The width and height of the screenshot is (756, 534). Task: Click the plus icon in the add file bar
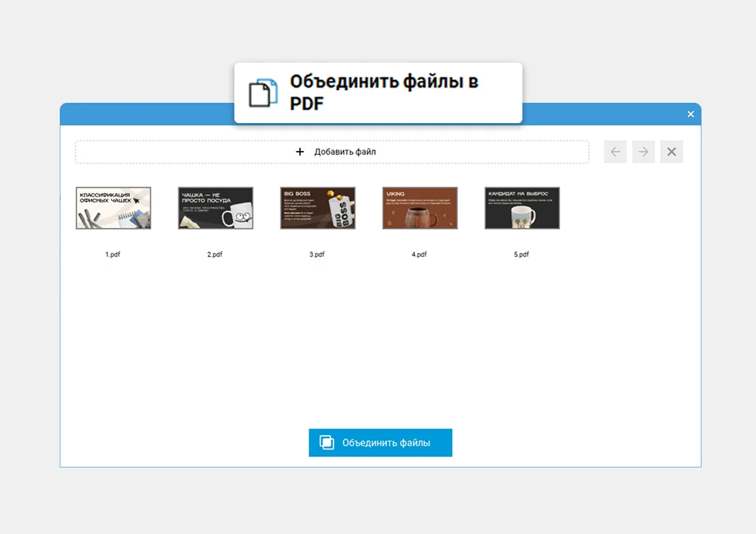pos(300,152)
